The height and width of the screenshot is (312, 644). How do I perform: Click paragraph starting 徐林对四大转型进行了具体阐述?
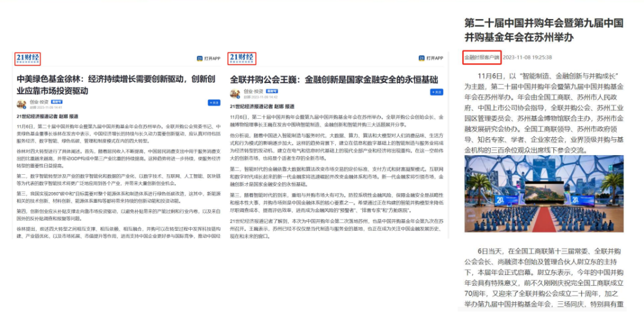pos(119,158)
